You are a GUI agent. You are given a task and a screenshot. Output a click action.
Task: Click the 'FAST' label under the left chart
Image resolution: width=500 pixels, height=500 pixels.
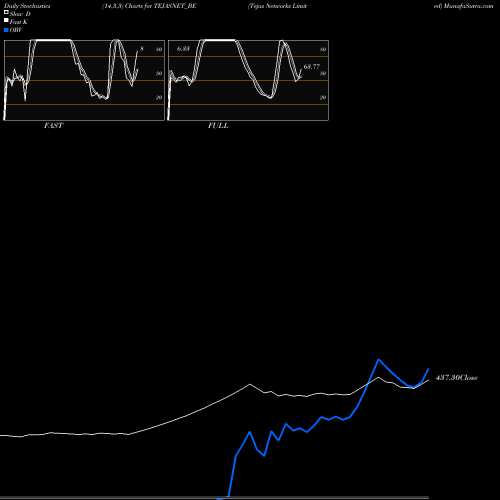coord(53,126)
